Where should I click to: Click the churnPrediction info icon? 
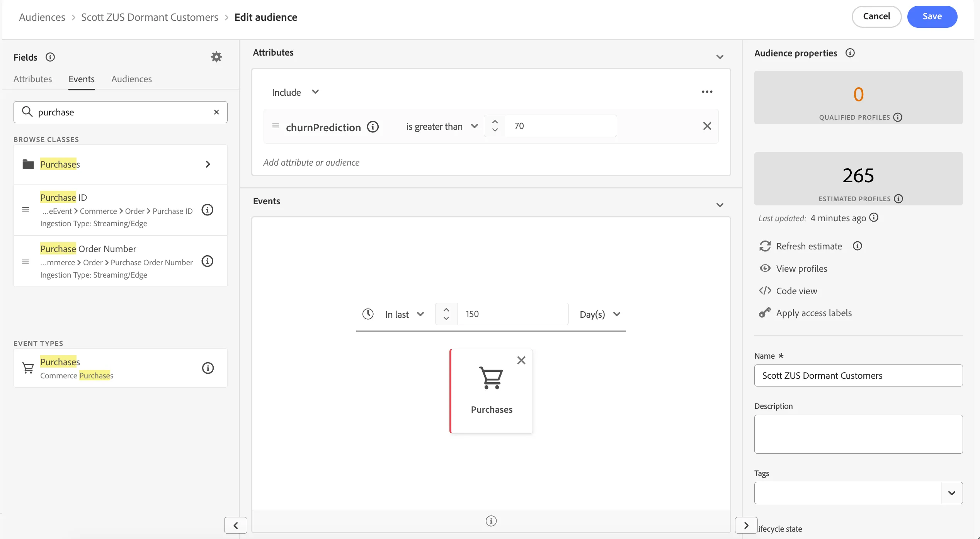coord(373,127)
